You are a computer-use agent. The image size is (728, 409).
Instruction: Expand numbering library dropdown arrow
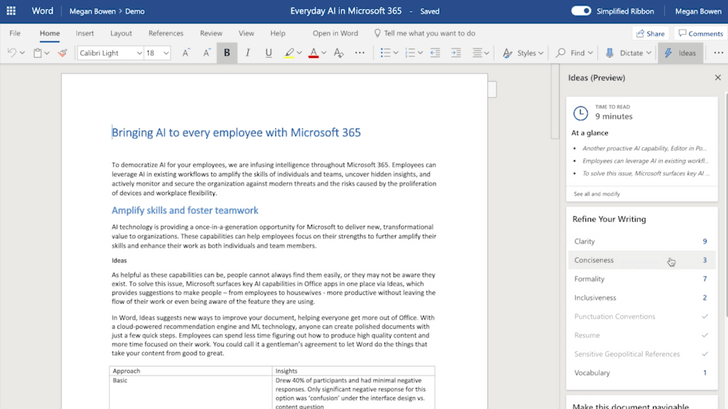click(x=420, y=53)
